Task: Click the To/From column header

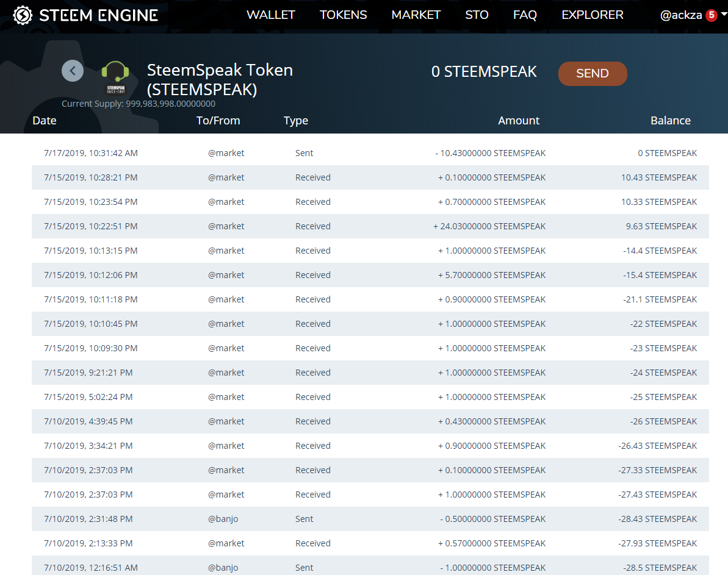Action: [x=218, y=121]
